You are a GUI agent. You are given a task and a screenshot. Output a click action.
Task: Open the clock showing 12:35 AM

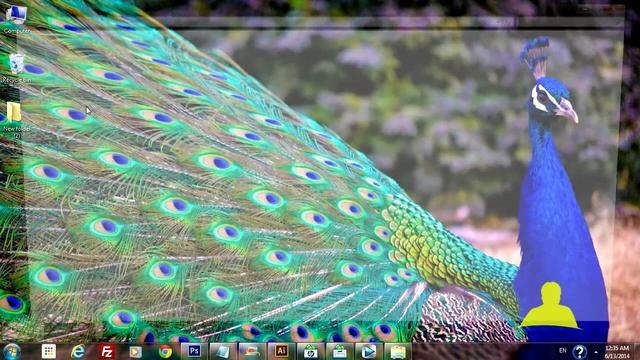(617, 351)
